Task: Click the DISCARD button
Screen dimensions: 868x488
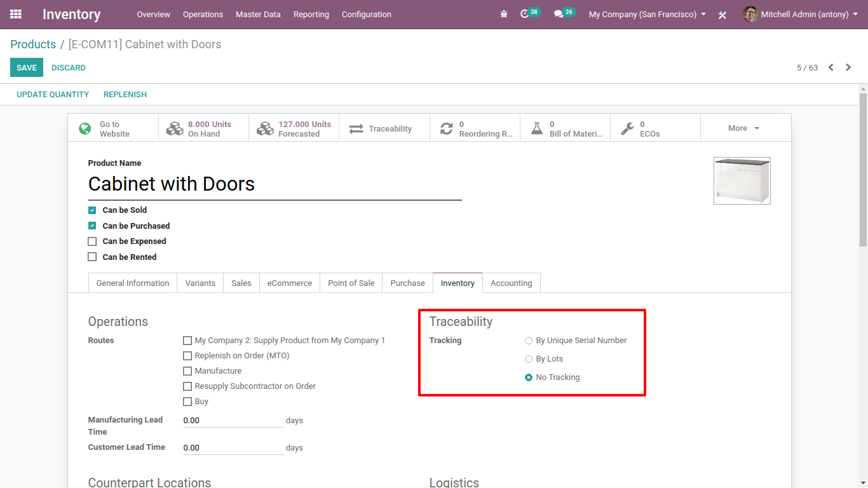Action: (x=69, y=68)
